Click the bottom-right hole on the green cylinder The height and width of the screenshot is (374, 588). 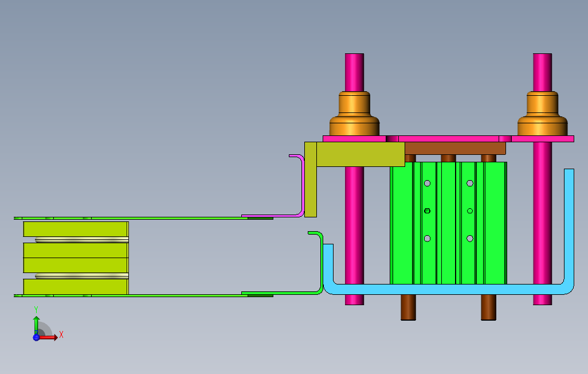(470, 239)
